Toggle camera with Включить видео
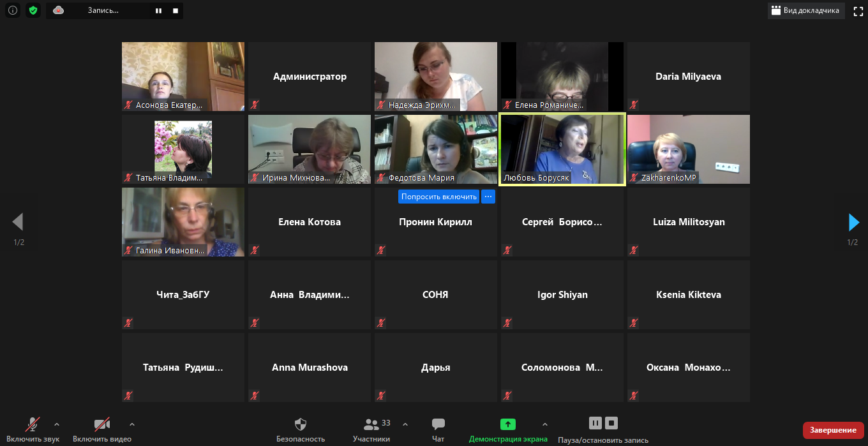The image size is (868, 446). point(102,430)
